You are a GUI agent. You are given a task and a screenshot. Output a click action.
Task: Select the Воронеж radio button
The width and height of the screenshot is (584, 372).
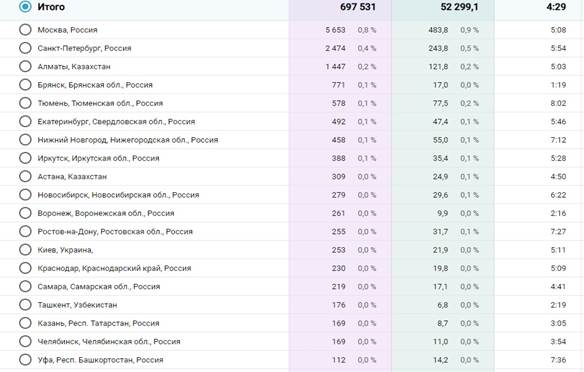coord(25,213)
